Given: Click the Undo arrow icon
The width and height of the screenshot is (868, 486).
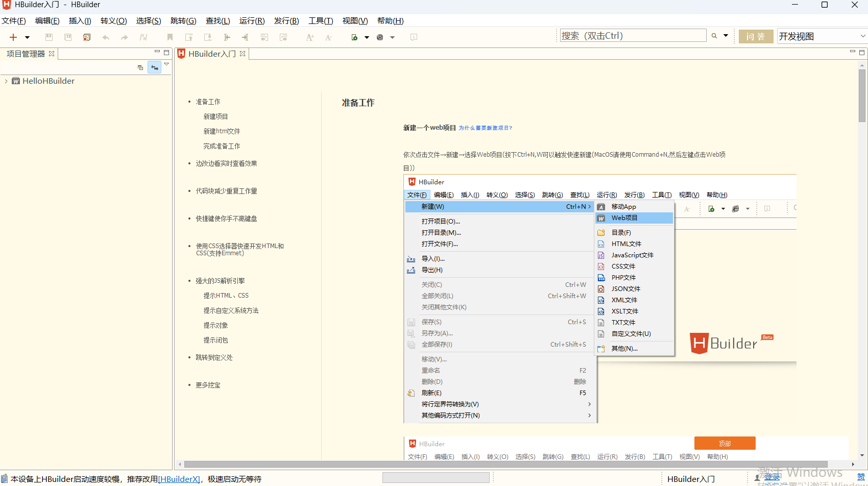Looking at the screenshot, I should tap(106, 37).
